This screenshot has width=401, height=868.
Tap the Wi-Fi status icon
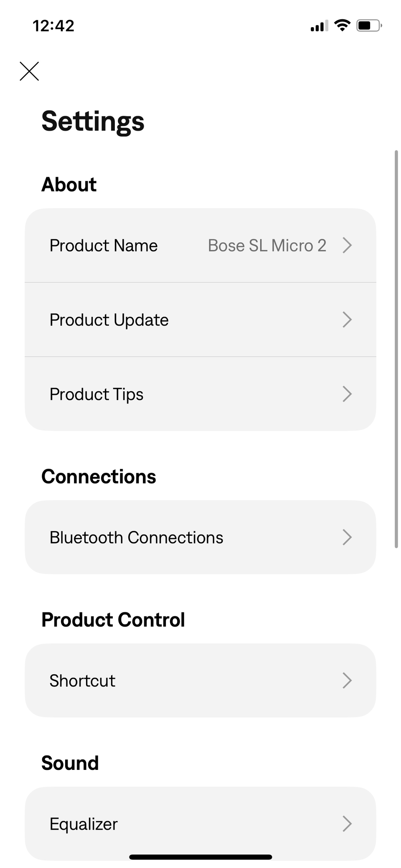point(342,25)
